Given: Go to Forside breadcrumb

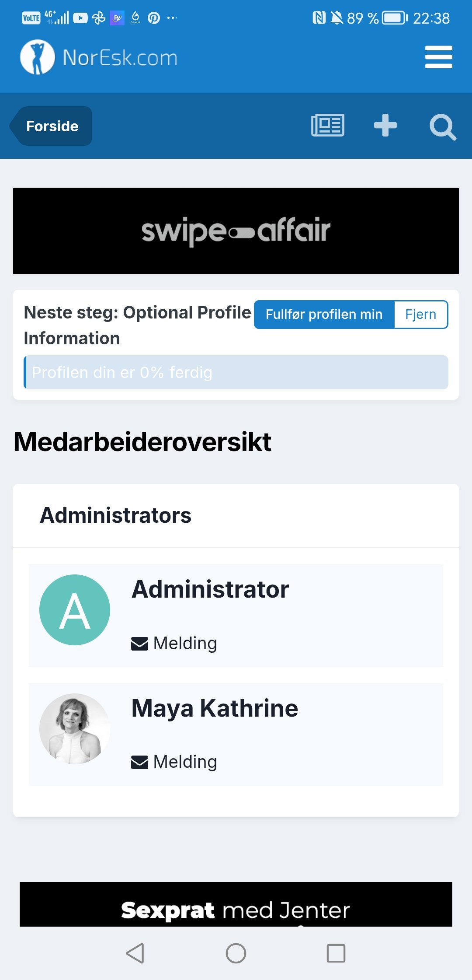Looking at the screenshot, I should [52, 126].
